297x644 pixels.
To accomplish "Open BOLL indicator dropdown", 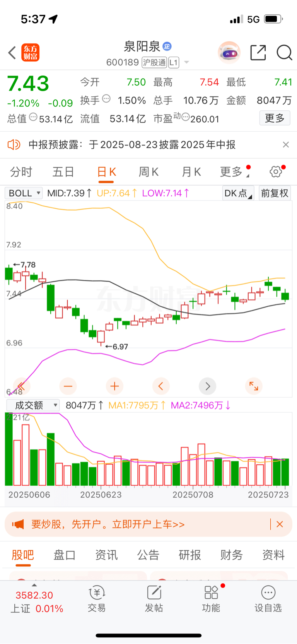I will click(24, 193).
